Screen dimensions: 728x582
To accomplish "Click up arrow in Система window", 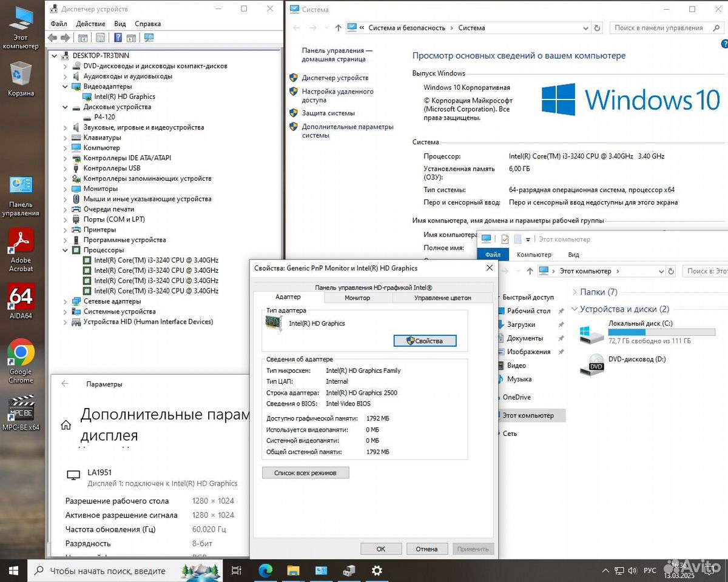I will [339, 28].
